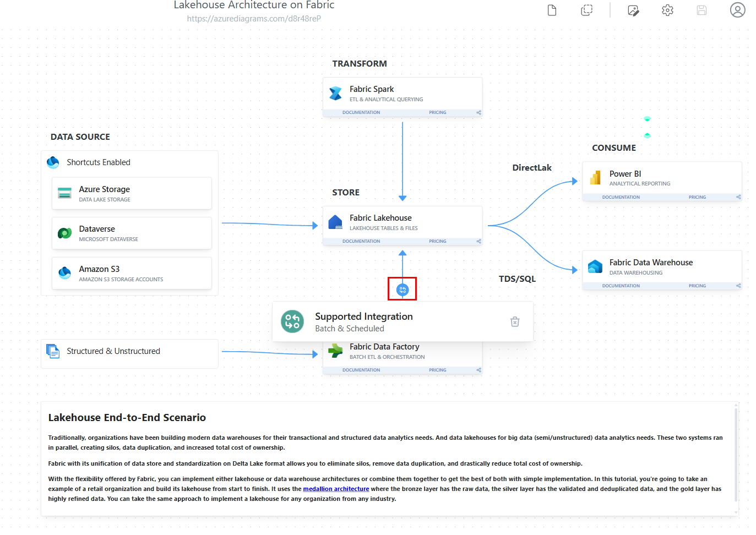Click share icon on Power BI card

pyautogui.click(x=738, y=197)
